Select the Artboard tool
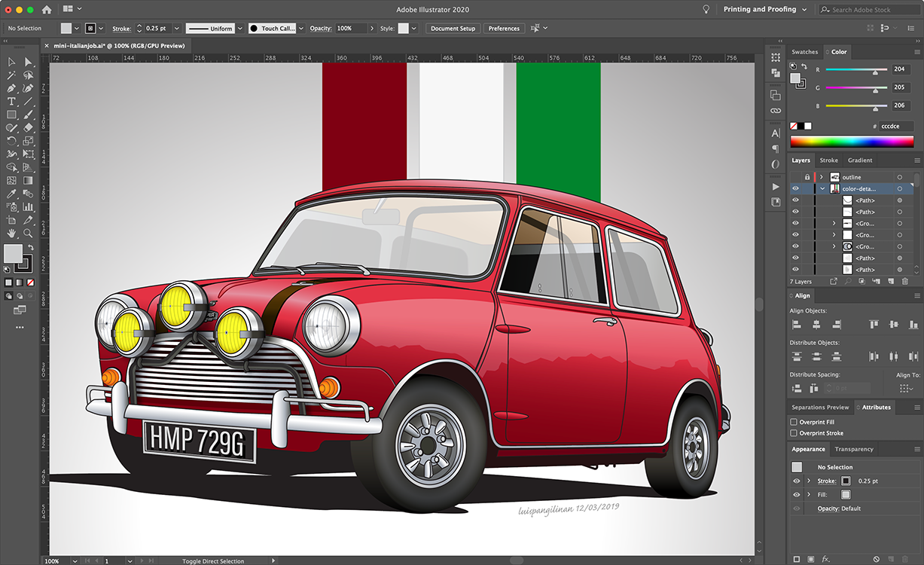The image size is (924, 565). coord(11,220)
